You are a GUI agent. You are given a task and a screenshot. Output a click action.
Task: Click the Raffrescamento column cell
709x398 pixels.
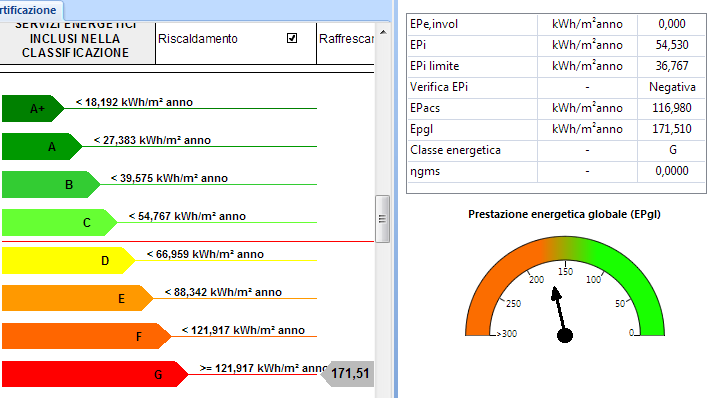346,43
